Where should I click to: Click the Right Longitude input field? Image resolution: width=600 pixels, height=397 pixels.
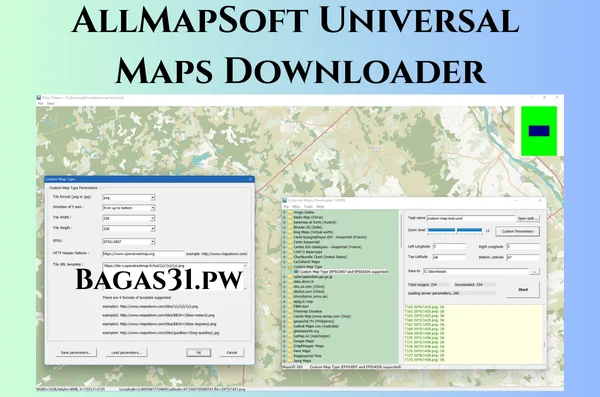(523, 247)
